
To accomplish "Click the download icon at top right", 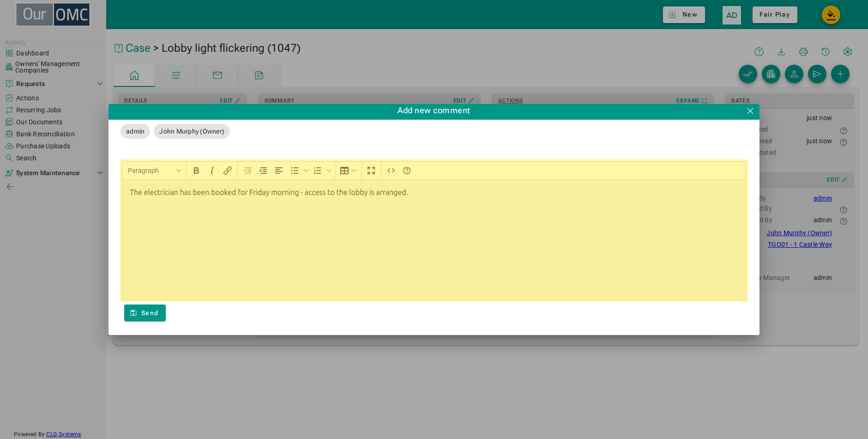I will pos(781,52).
